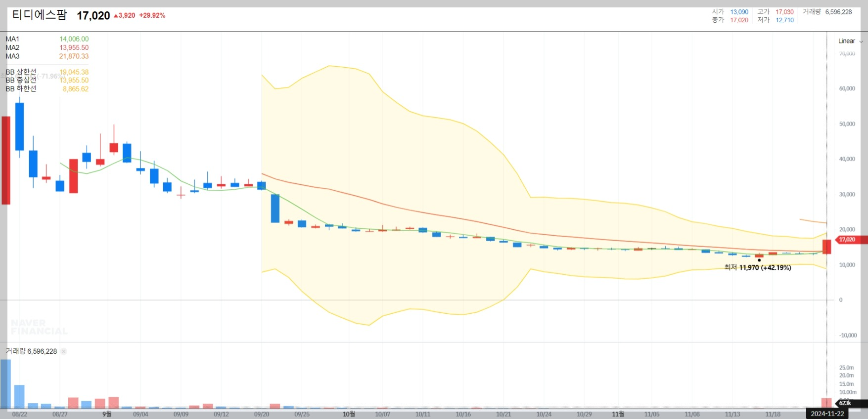Select the 08/27 date on time axis

point(60,414)
